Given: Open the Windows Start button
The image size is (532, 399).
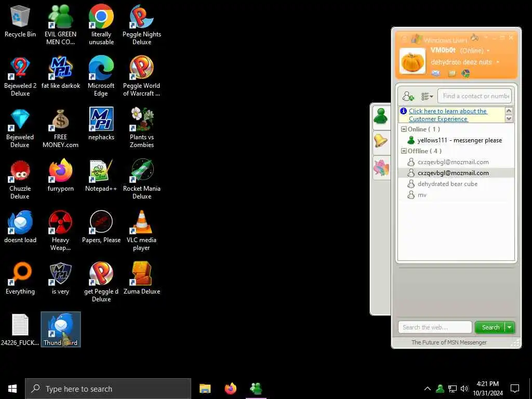Looking at the screenshot, I should [12, 389].
